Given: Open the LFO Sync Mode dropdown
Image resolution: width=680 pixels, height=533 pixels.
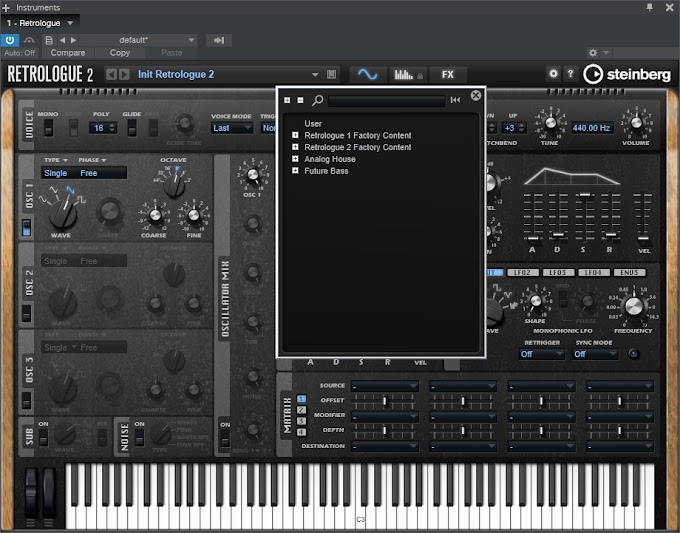Looking at the screenshot, I should click(595, 354).
